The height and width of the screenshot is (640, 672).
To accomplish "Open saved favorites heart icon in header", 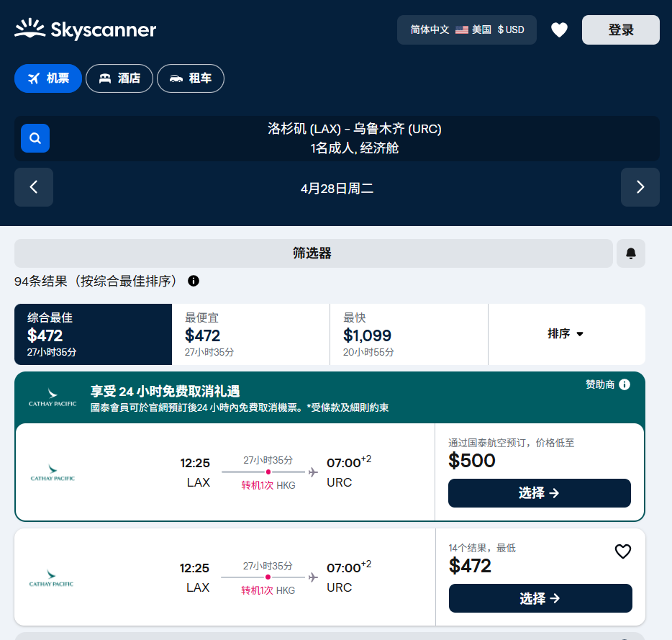I will click(559, 30).
